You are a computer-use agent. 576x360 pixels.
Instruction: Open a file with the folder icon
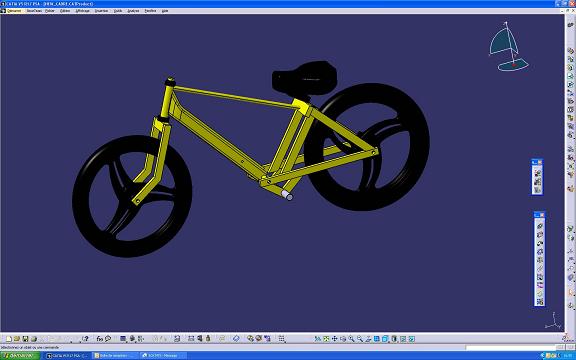click(17, 339)
